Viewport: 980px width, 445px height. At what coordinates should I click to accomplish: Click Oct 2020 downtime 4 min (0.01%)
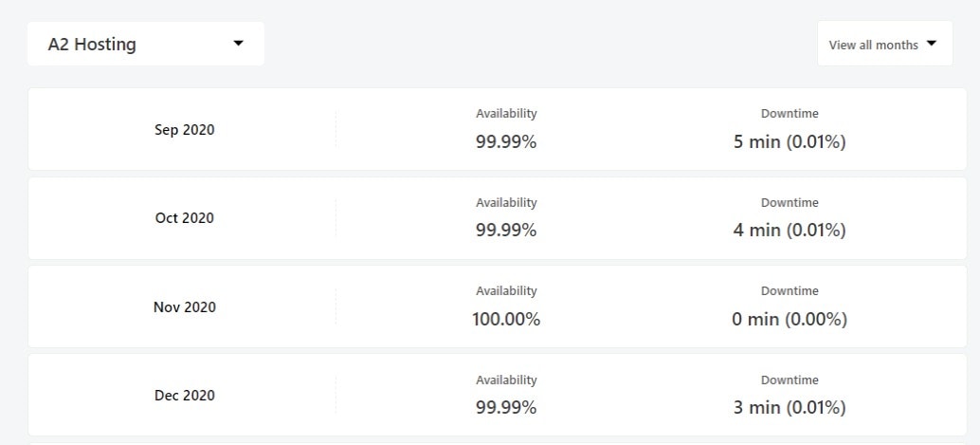789,231
